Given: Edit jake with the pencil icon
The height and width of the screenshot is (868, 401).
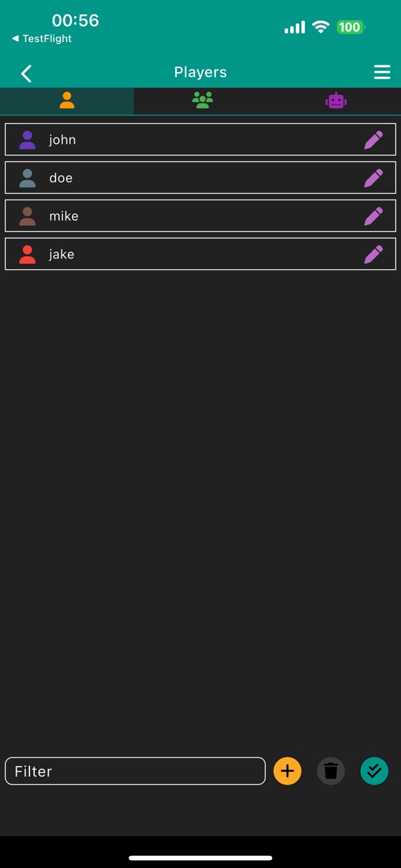Looking at the screenshot, I should (374, 254).
